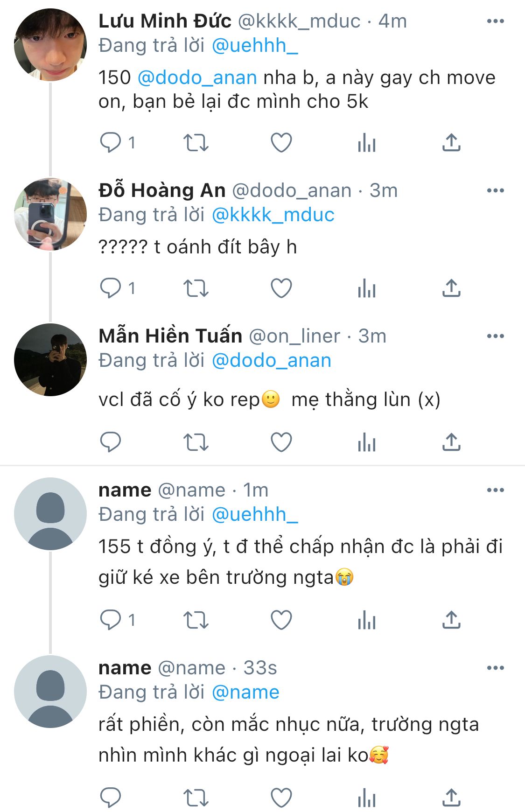Reply to the tweet starting with 'rất phiền'

tap(111, 798)
